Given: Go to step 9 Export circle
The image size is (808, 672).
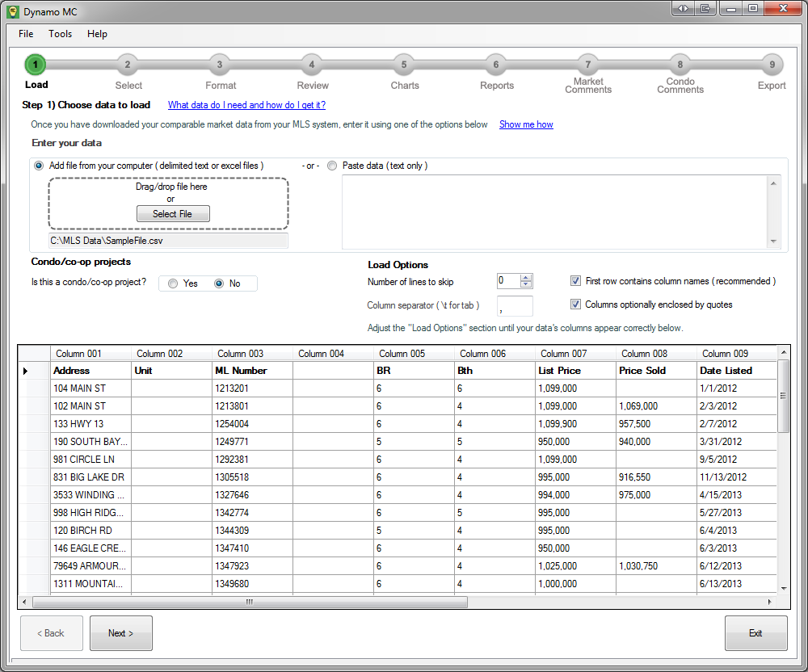Looking at the screenshot, I should pyautogui.click(x=772, y=65).
